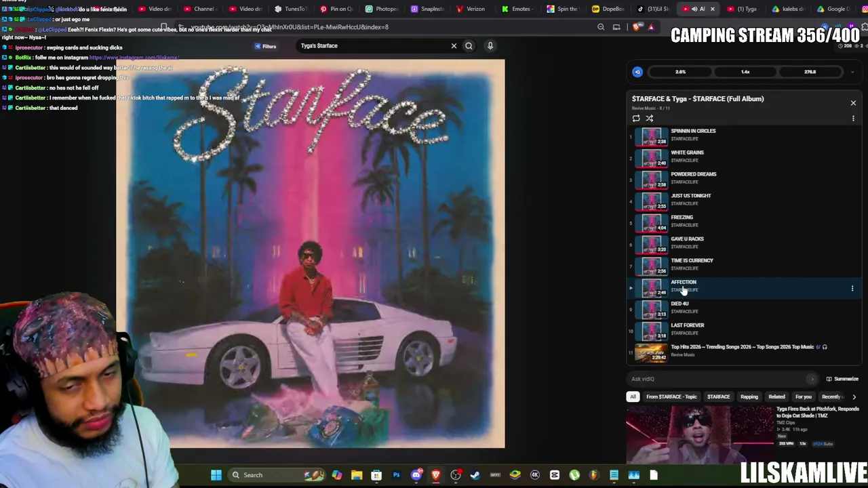Viewport: 868px width, 488px height.
Task: Select the From $TARFACE - Topic chip
Action: (671, 397)
